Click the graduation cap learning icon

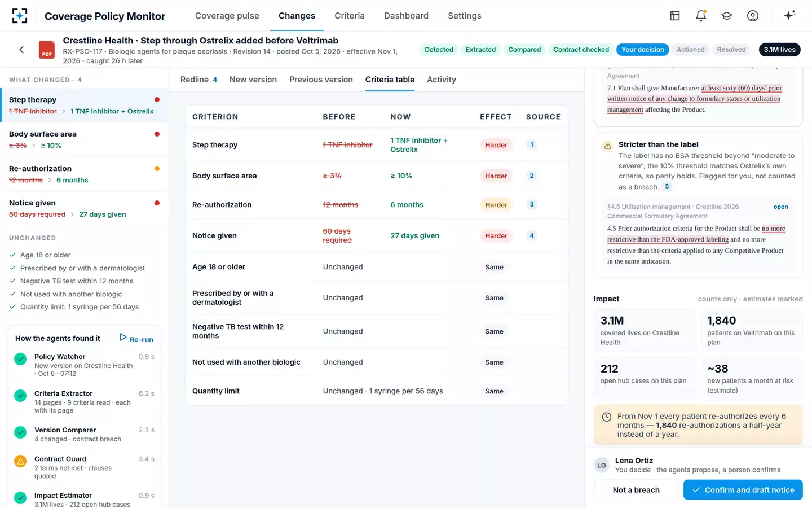pos(727,16)
